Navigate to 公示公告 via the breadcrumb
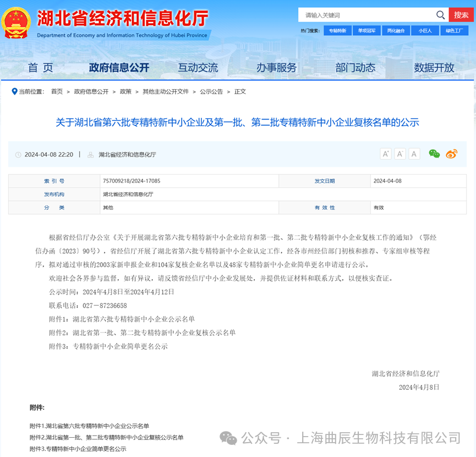 click(x=211, y=91)
